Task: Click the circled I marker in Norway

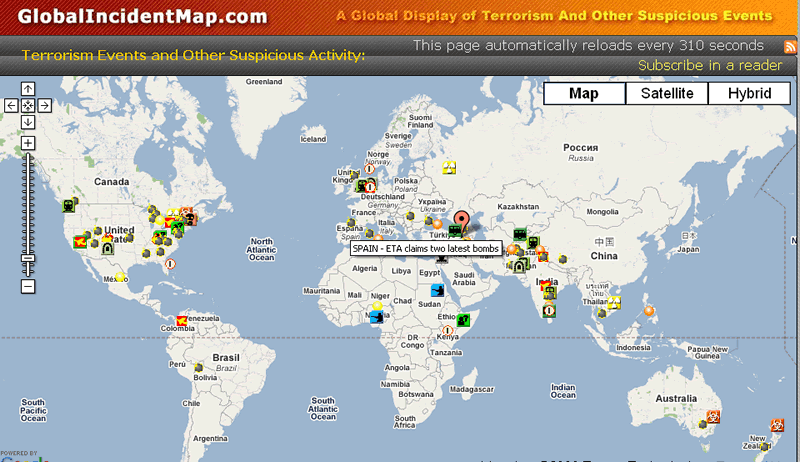Action: coord(369,169)
